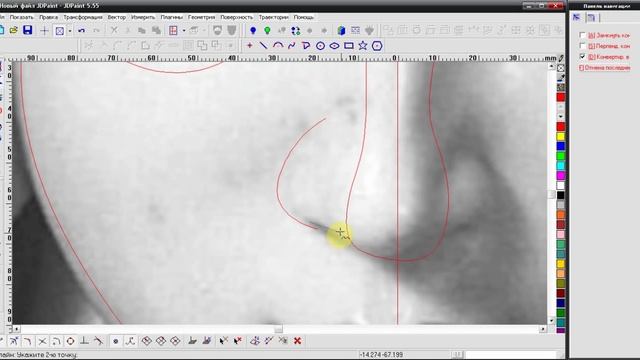This screenshot has width=640, height=360.
Task: Pick the orange color swatch
Action: point(561,215)
